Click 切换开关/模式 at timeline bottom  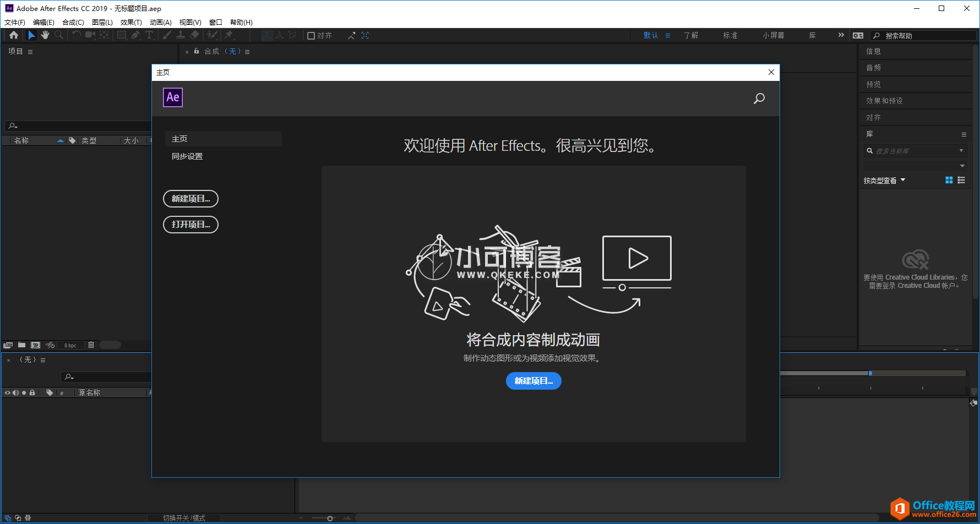184,518
